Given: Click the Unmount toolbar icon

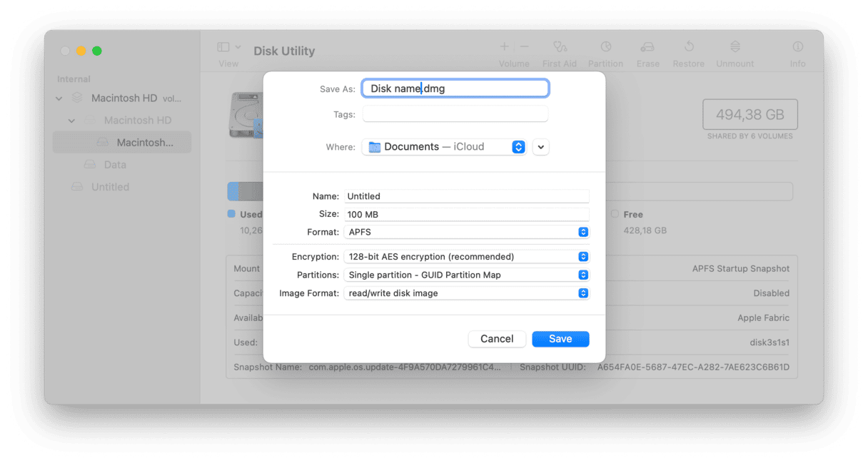Looking at the screenshot, I should tap(735, 47).
